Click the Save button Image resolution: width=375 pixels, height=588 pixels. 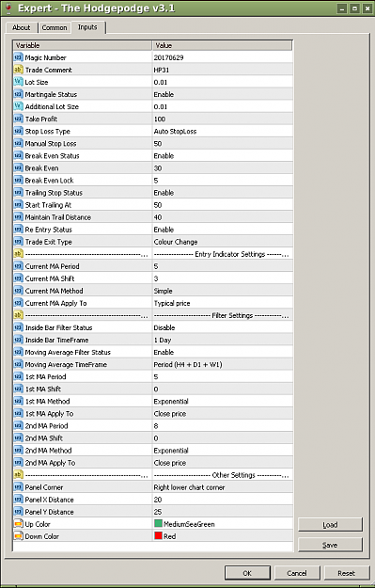pyautogui.click(x=330, y=545)
